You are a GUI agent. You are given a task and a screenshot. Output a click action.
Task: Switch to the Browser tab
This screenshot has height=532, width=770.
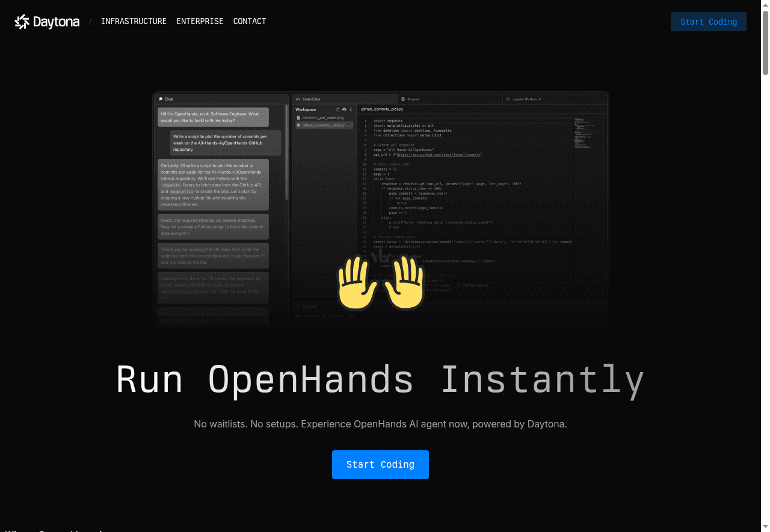[413, 98]
